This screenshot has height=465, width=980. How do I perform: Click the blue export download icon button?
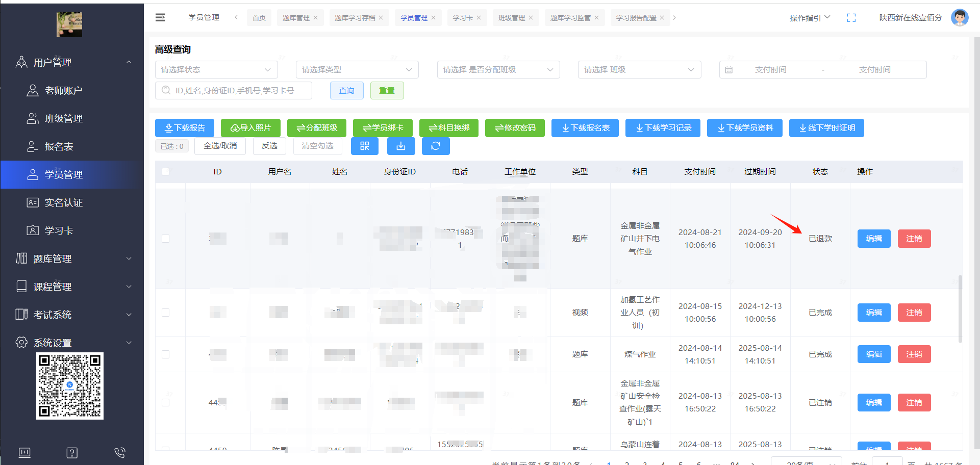[401, 146]
